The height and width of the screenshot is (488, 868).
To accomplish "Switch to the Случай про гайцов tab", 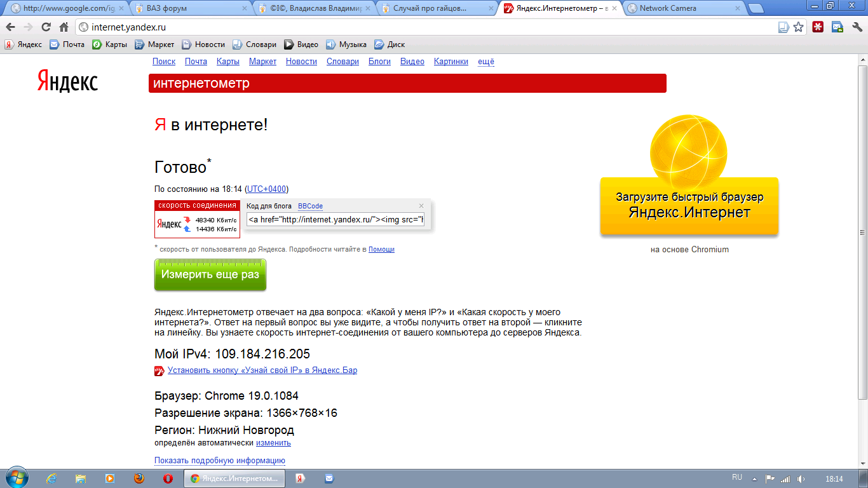I will point(437,8).
